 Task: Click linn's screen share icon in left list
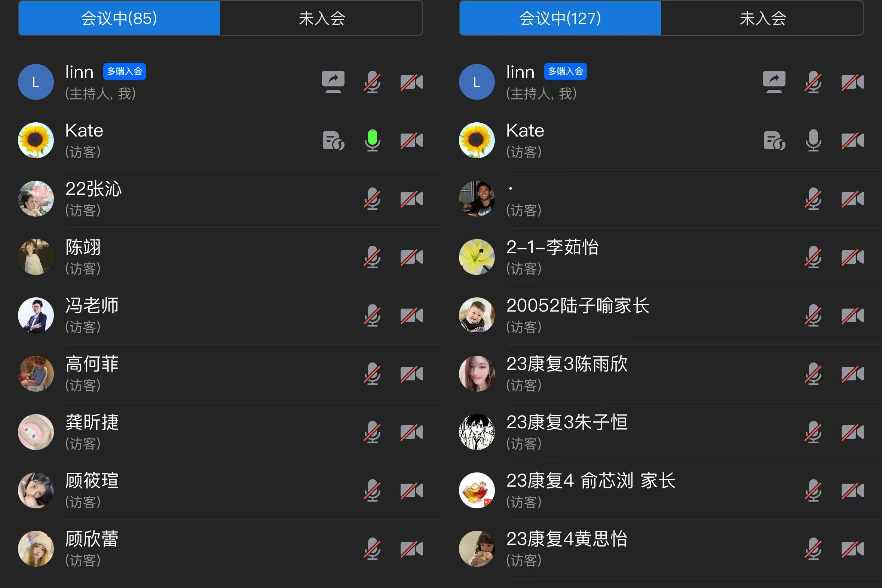(333, 82)
